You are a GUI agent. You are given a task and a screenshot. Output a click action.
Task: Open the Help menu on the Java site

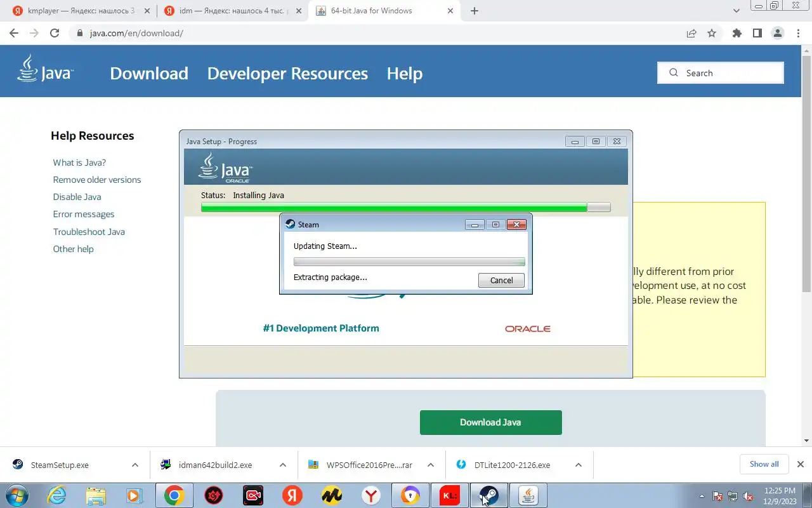tap(405, 74)
